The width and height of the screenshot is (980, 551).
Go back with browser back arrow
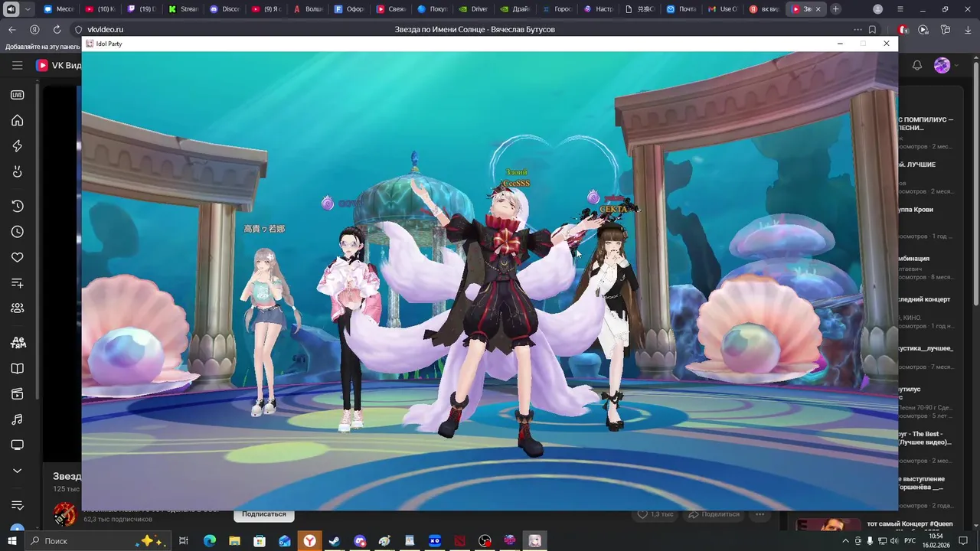11,29
